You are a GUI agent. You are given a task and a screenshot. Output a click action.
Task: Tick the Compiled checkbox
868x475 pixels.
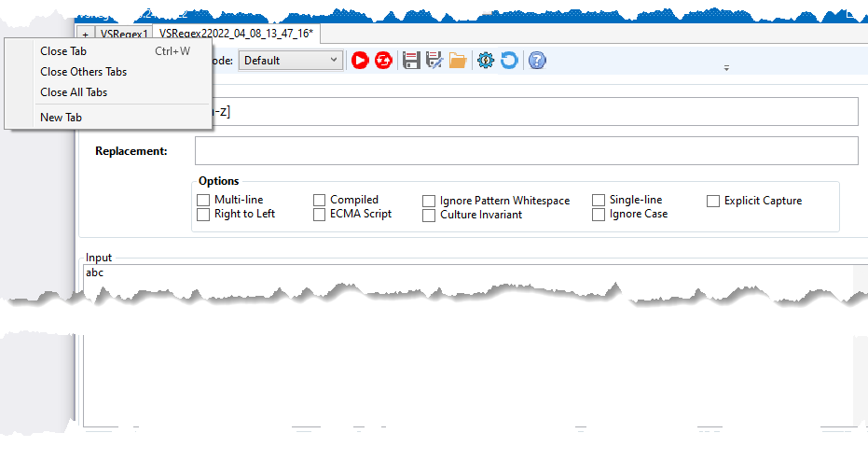[x=319, y=201]
